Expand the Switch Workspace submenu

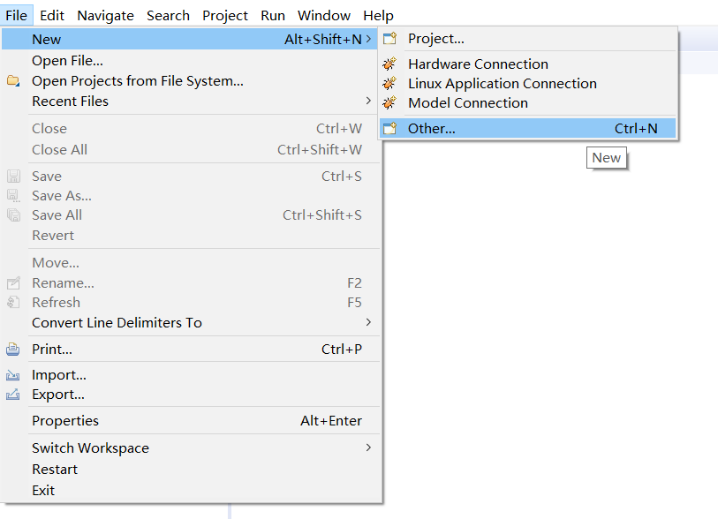368,448
